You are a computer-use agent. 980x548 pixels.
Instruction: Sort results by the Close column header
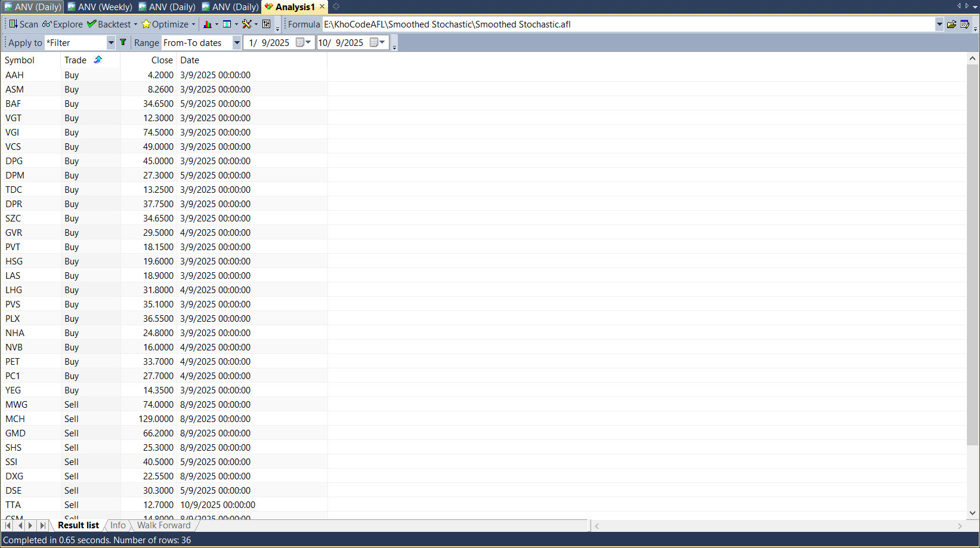click(x=162, y=60)
